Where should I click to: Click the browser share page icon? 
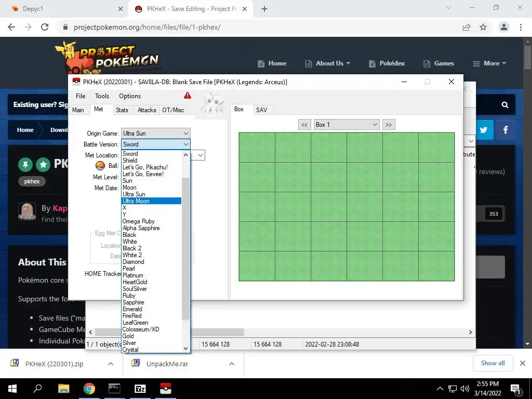point(467,27)
